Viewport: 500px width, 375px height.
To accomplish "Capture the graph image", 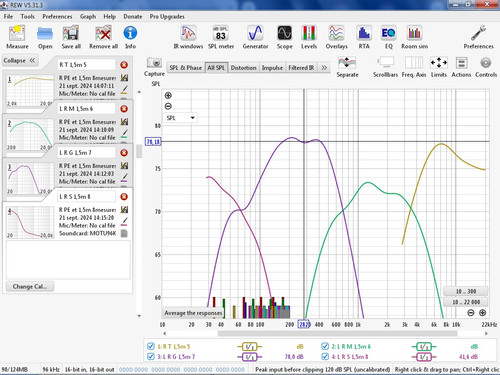I will [x=154, y=67].
